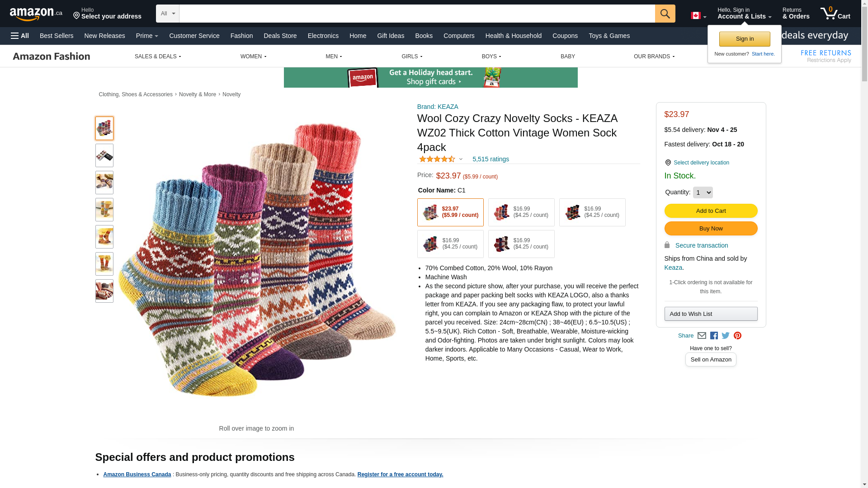Choose third color swatch in top row
Image resolution: width=868 pixels, height=488 pixels.
pos(592,212)
